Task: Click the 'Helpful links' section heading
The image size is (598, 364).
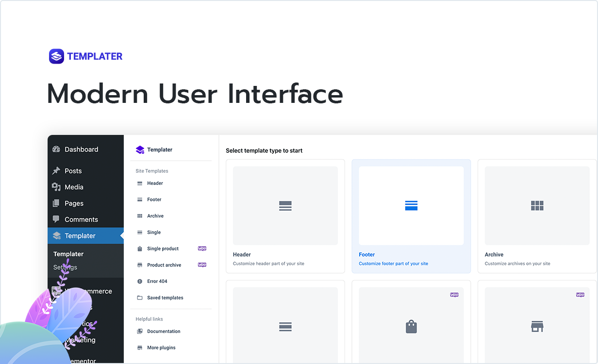Action: pyautogui.click(x=149, y=319)
